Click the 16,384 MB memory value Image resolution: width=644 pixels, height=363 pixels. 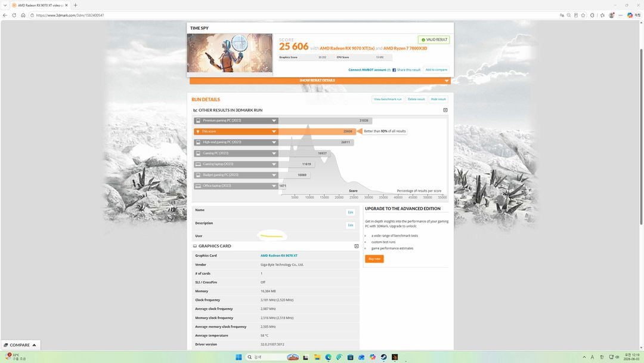click(268, 291)
